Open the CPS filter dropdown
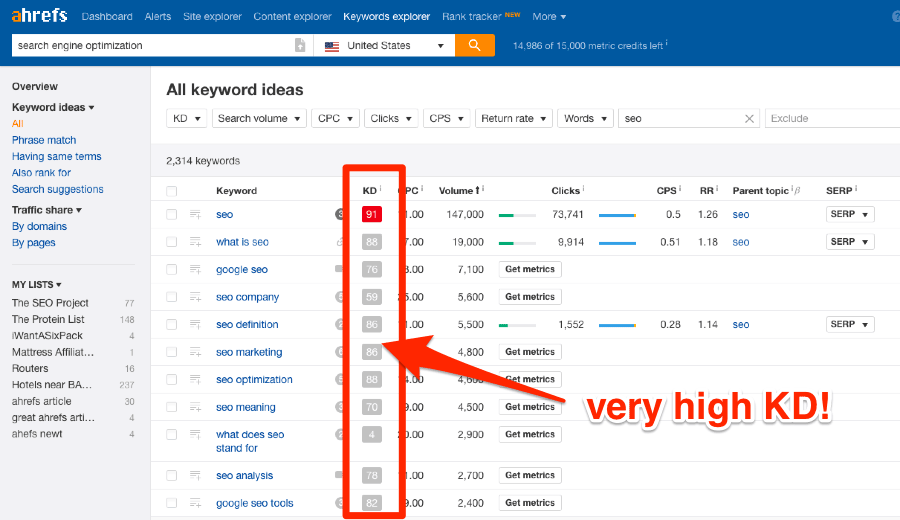 pos(447,118)
